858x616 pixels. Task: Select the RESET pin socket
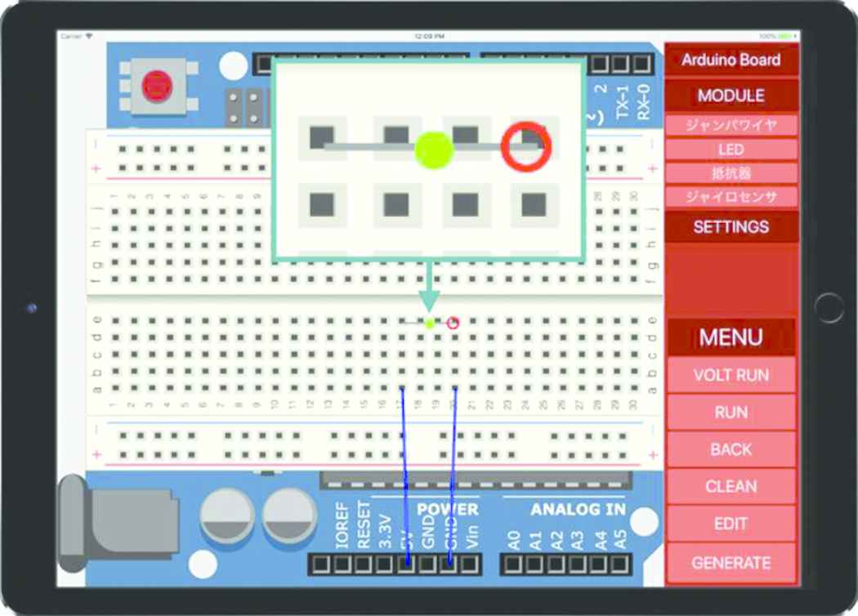[342, 564]
